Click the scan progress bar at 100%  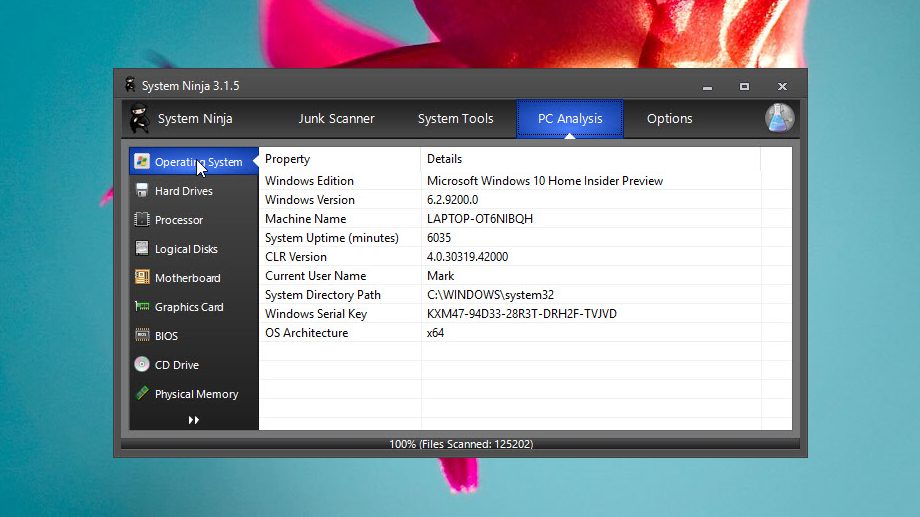pos(461,444)
